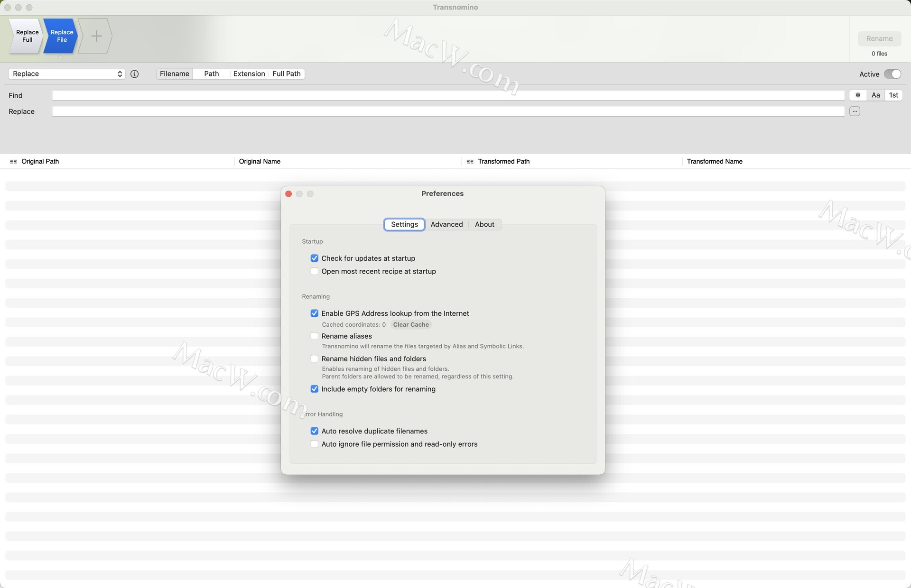Toggle the 1st occurrence only option
Image resolution: width=911 pixels, height=588 pixels.
pos(893,95)
